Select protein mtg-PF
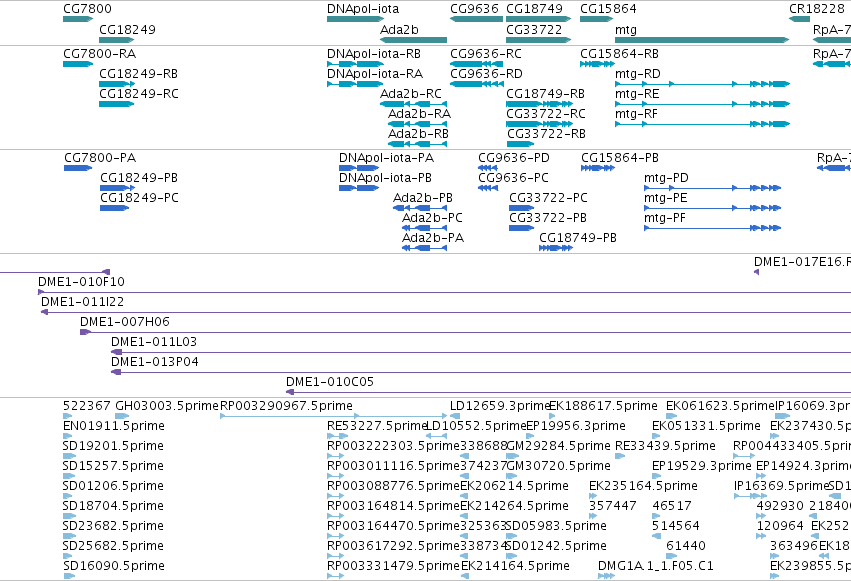The image size is (851, 581). [x=665, y=218]
